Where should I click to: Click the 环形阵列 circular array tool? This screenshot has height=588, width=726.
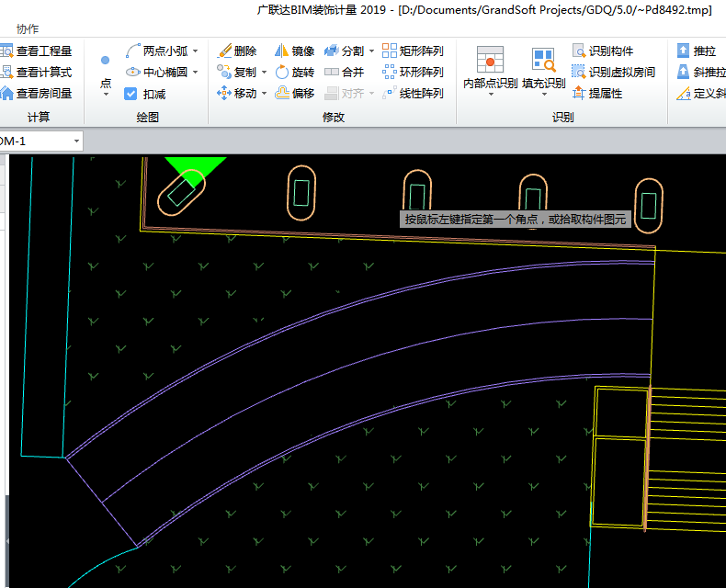pyautogui.click(x=413, y=72)
